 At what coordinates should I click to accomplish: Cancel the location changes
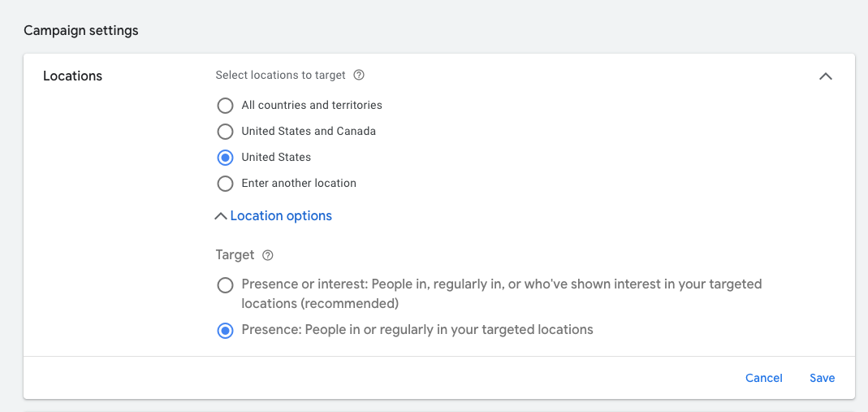764,378
